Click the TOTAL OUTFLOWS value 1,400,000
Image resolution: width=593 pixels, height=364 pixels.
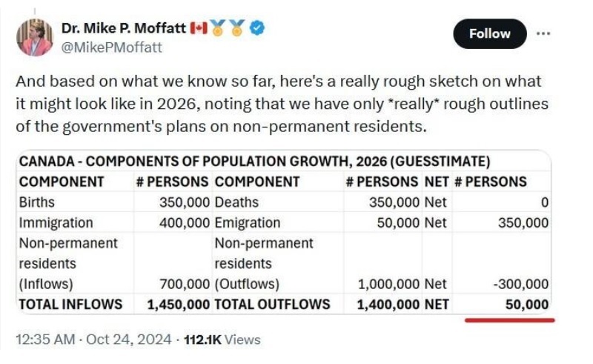pos(388,305)
